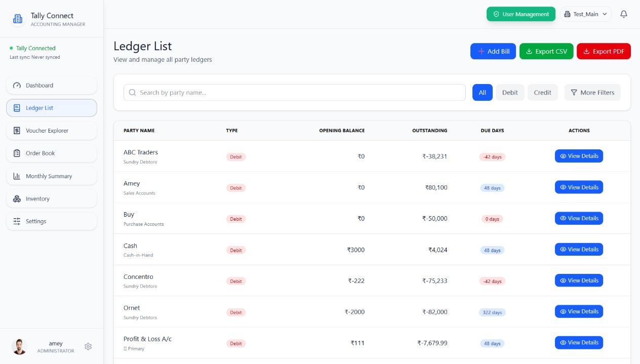This screenshot has height=364, width=640.
Task: Open Settings from sidebar
Action: 52,221
